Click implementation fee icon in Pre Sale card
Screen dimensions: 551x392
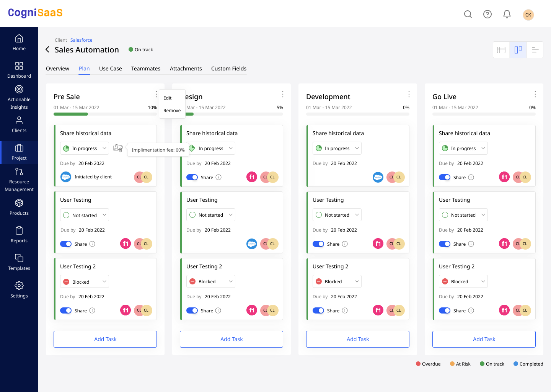coord(118,148)
